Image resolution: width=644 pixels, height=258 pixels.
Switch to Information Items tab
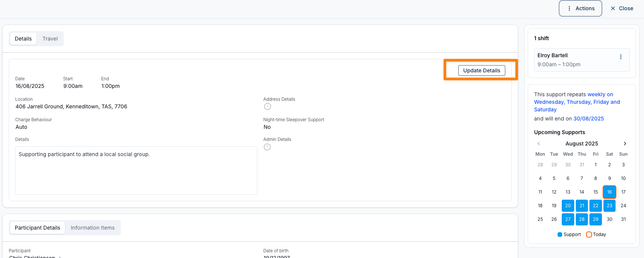pos(92,228)
